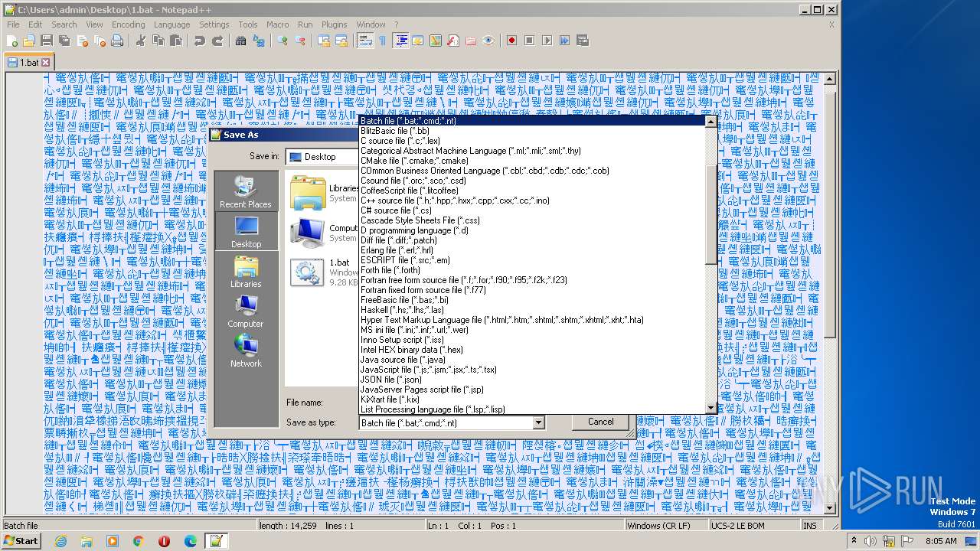Image resolution: width=980 pixels, height=551 pixels.
Task: Click the Undo toolbar icon
Action: (x=199, y=41)
